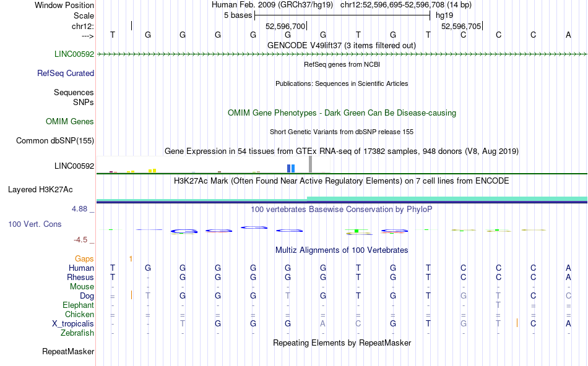
Task: Open Repeating Elements by RepeatMasker title
Action: coord(342,343)
